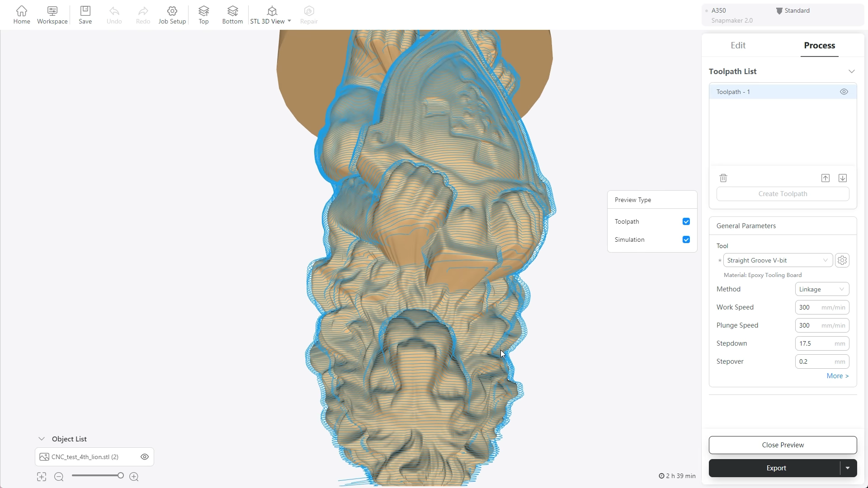Edit the Stepover input field value

click(x=816, y=361)
